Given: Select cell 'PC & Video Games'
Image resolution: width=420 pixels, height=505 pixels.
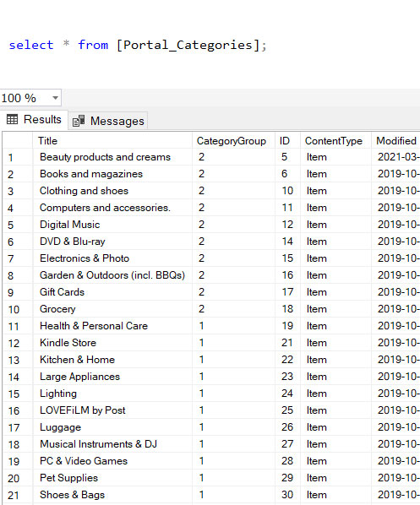Looking at the screenshot, I should (112, 461).
